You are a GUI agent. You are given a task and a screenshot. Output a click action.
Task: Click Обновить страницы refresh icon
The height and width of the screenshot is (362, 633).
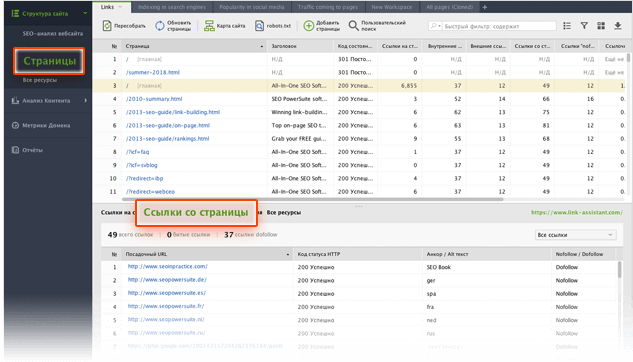point(160,26)
